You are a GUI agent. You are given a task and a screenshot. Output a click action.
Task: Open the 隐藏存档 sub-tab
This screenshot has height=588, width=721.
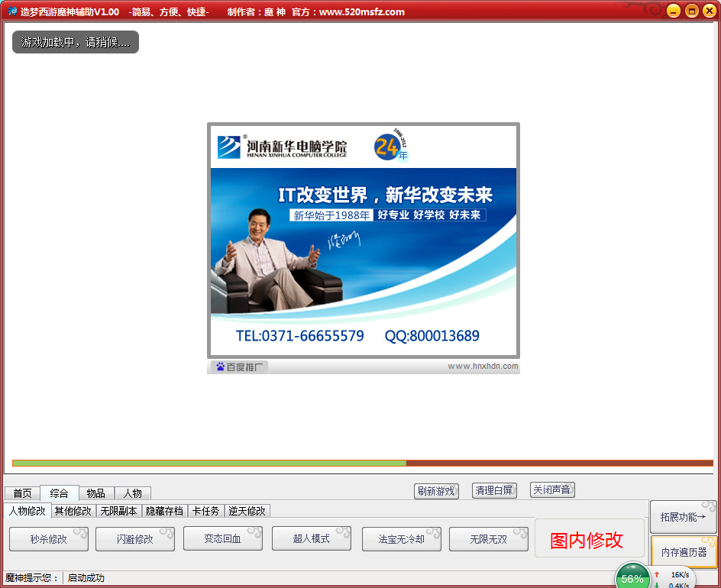click(165, 511)
